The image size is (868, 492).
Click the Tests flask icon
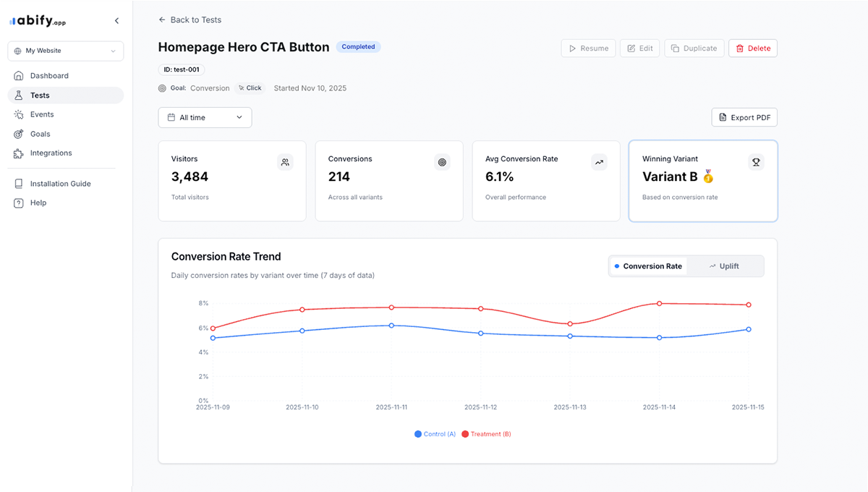point(19,95)
